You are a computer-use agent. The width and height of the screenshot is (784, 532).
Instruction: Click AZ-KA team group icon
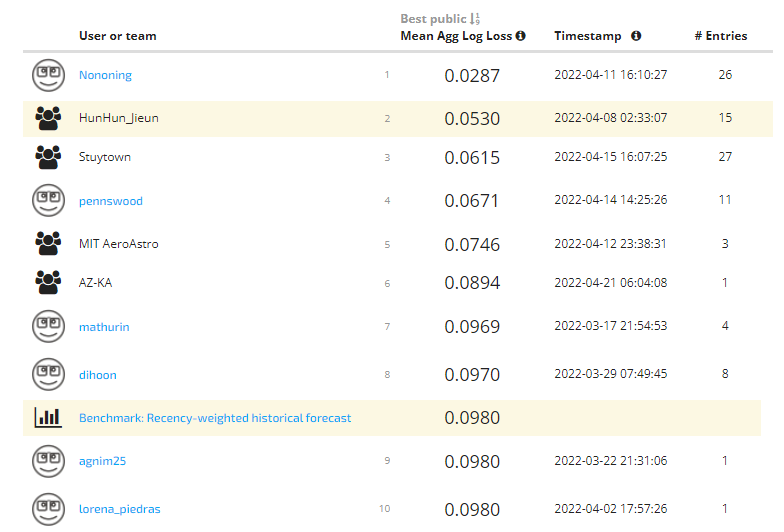48,282
